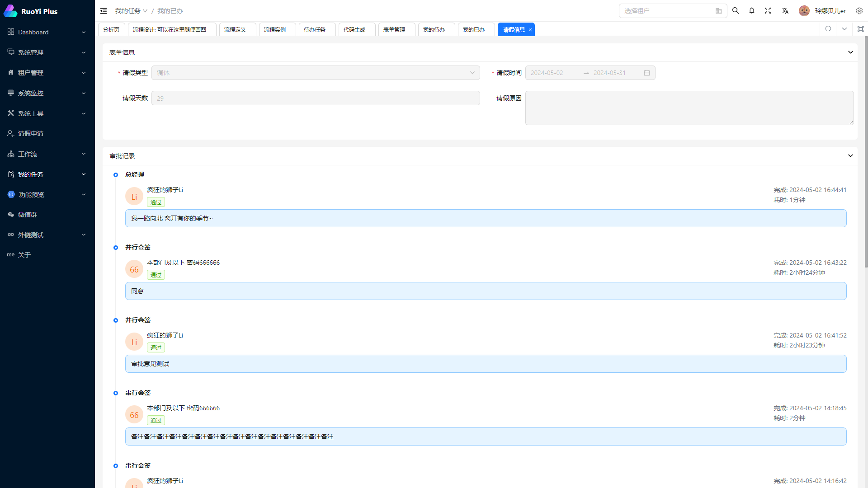The height and width of the screenshot is (488, 868).
Task: Open the header search icon
Action: coord(736,10)
